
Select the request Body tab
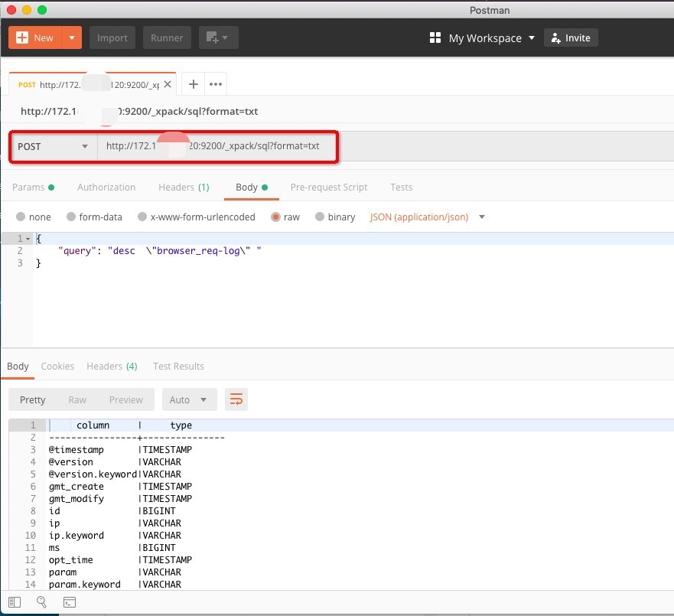[252, 187]
